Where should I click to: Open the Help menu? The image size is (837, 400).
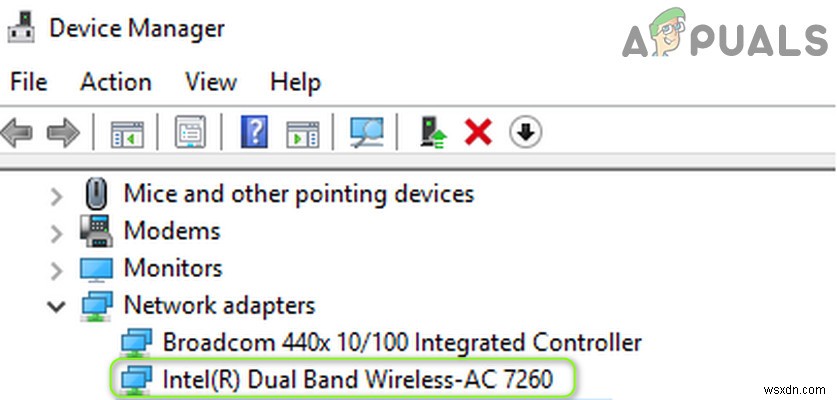tap(295, 81)
